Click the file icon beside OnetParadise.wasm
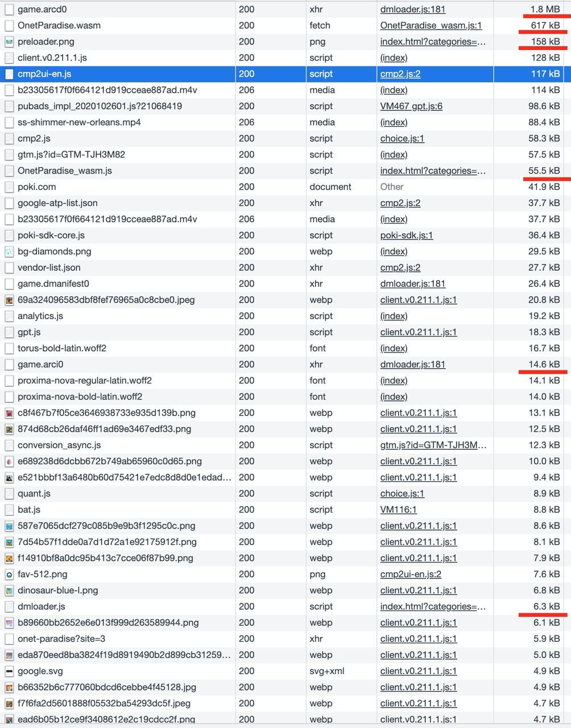The height and width of the screenshot is (728, 571). click(9, 26)
